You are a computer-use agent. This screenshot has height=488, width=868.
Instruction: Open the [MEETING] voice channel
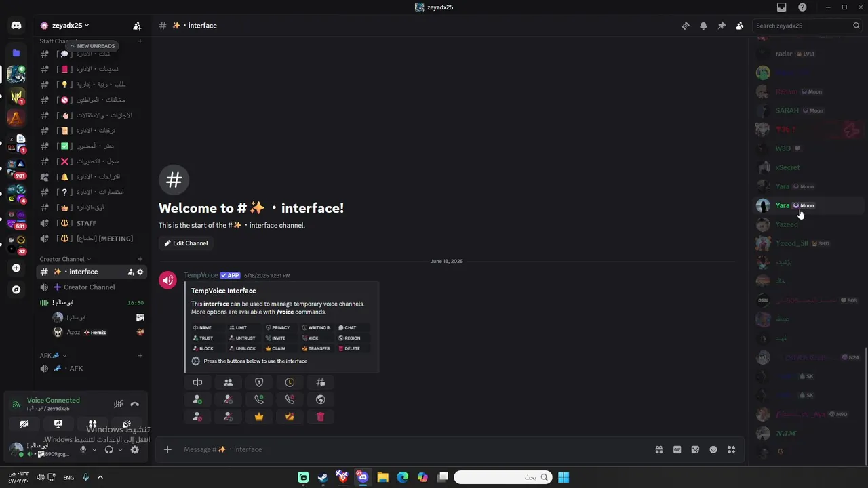(x=92, y=239)
